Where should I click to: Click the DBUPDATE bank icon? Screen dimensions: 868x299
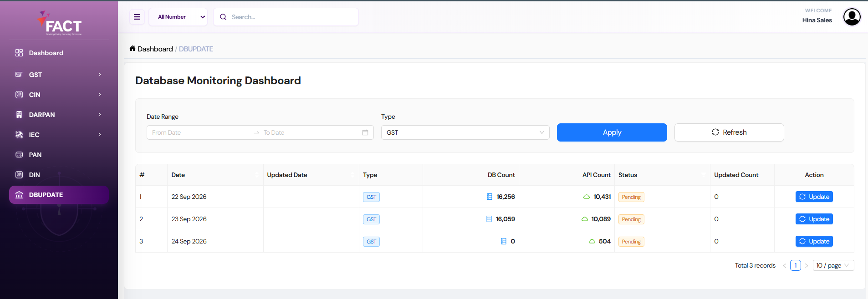tap(19, 195)
